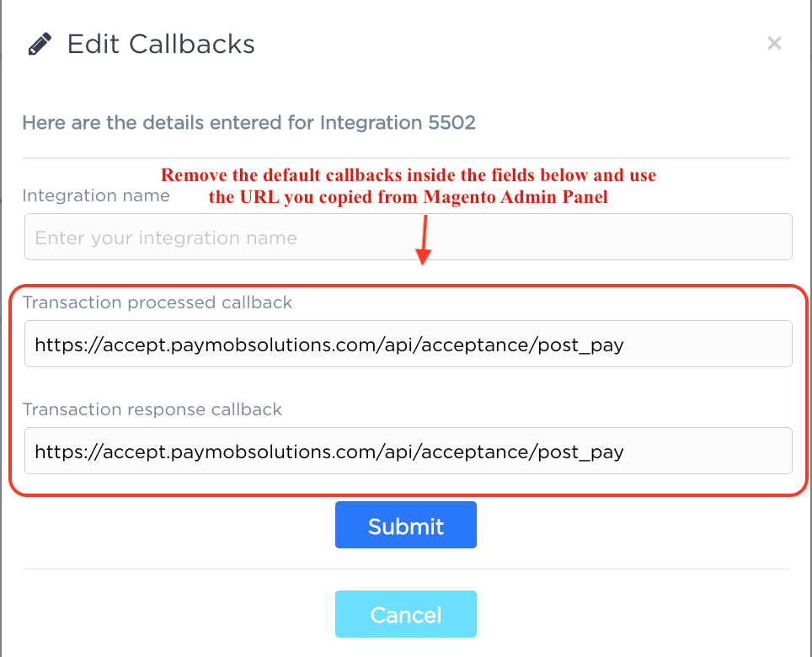Click the 'Transaction processed callback' label
The height and width of the screenshot is (657, 812).
[157, 302]
